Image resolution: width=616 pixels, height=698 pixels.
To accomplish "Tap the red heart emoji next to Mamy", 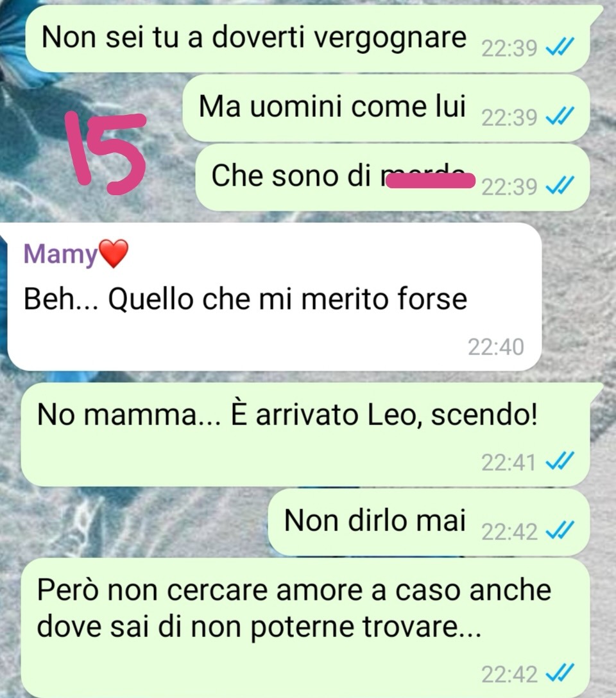I will point(113,253).
